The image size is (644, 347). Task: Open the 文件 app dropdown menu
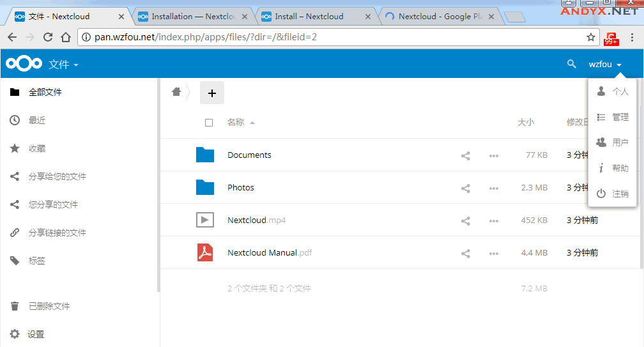coord(63,65)
